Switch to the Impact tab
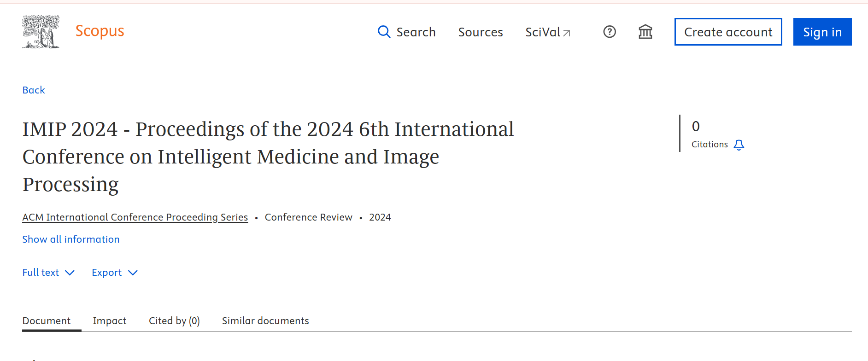This screenshot has height=361, width=868. pos(110,321)
